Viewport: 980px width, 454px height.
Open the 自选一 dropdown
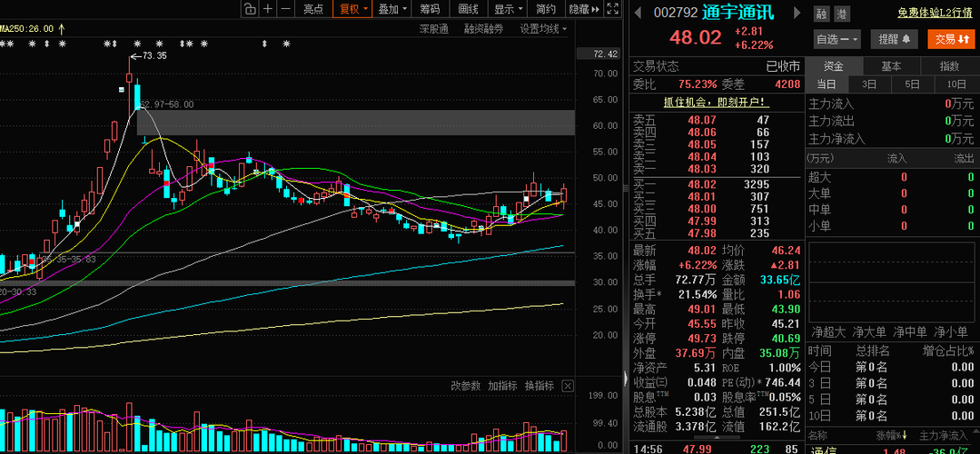coord(837,39)
